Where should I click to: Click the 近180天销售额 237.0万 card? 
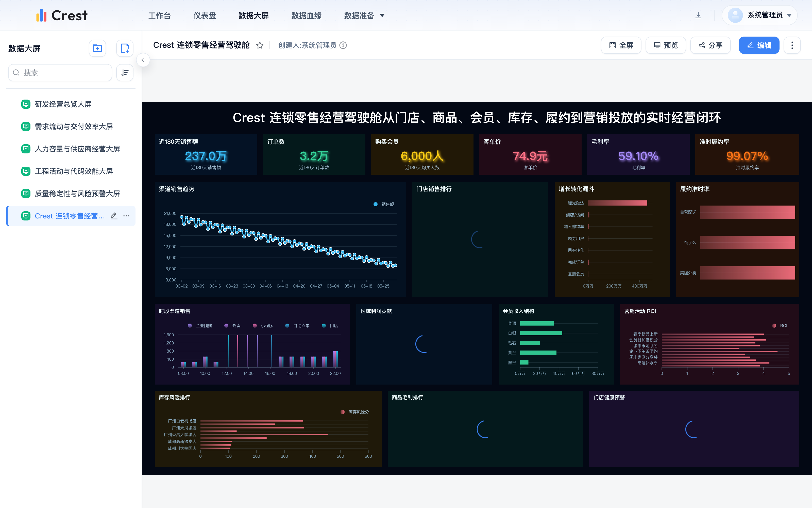206,154
